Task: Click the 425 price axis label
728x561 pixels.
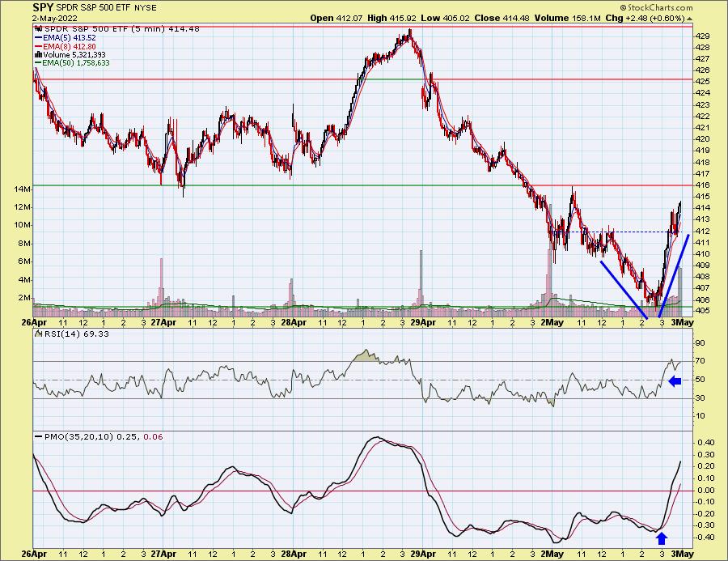Action: point(702,81)
